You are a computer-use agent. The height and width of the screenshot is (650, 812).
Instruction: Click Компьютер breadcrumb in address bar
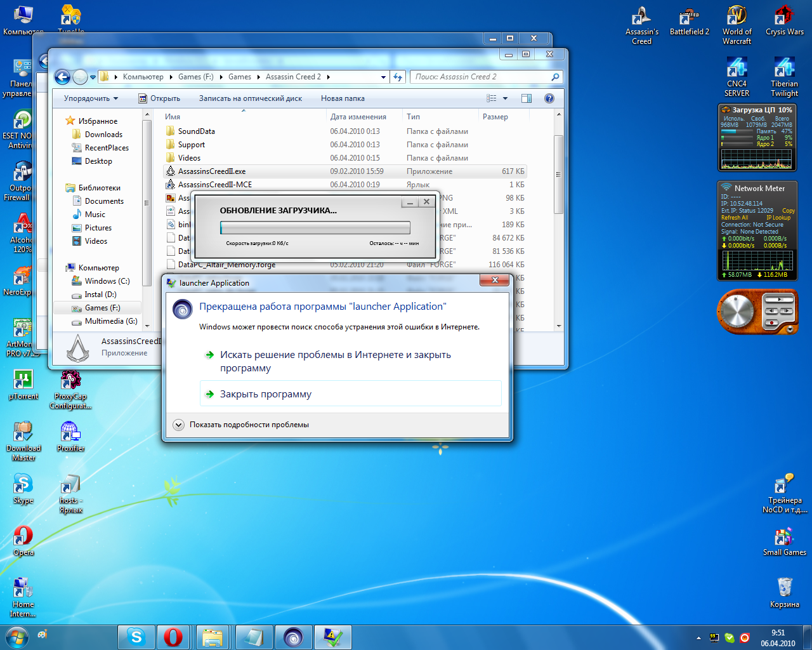tap(143, 77)
